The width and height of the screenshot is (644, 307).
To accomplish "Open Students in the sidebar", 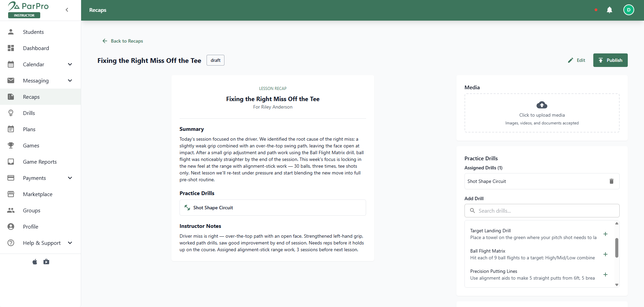I will point(40,32).
